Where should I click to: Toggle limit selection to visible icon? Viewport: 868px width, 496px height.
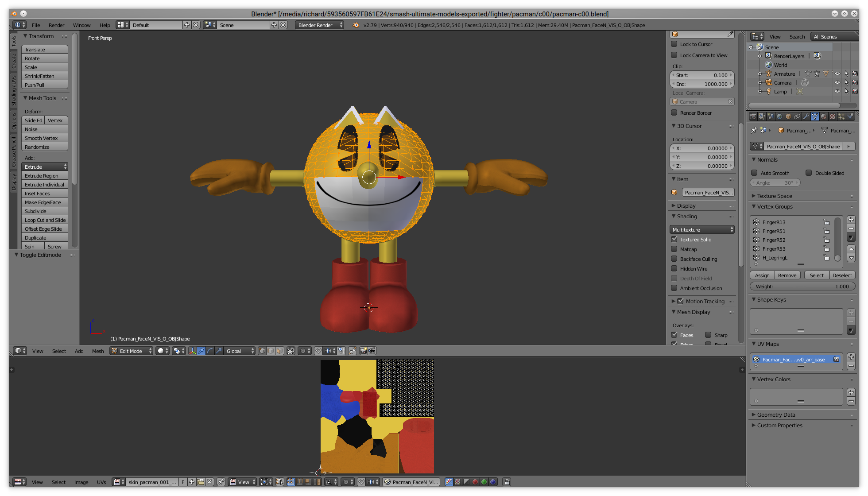pos(291,351)
